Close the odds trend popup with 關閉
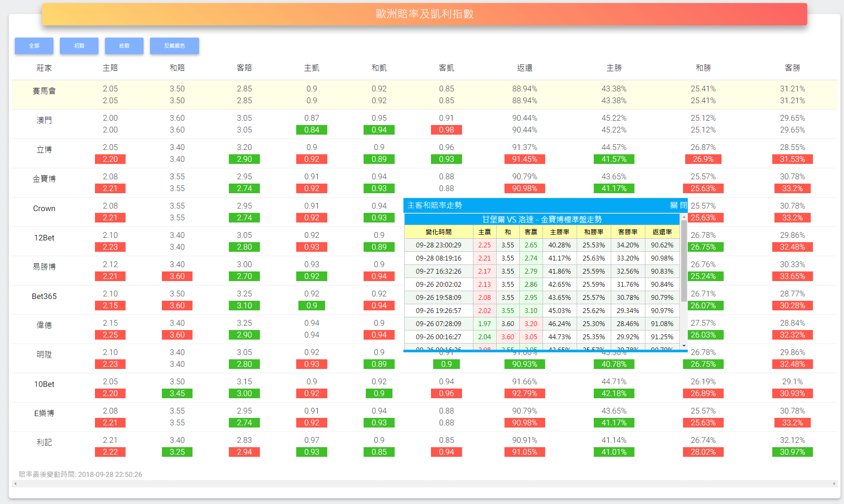 click(x=678, y=205)
